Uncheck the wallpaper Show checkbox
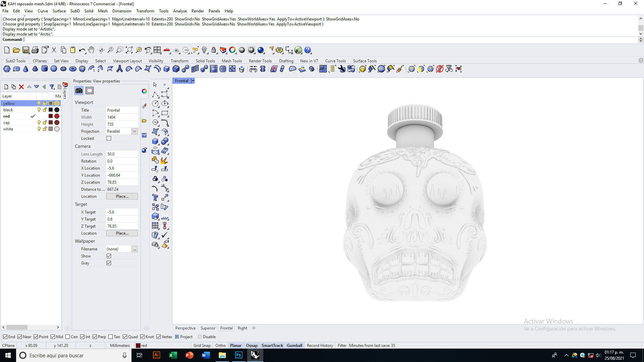 coord(109,256)
